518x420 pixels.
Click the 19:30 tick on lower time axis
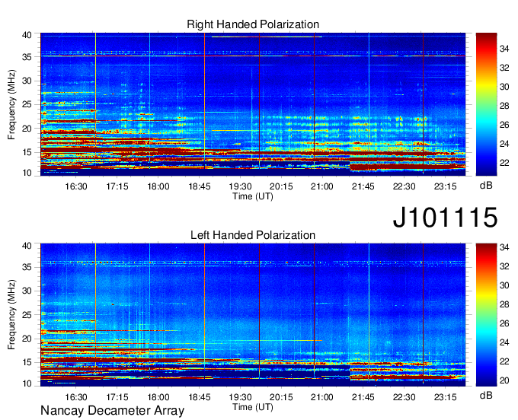click(240, 397)
